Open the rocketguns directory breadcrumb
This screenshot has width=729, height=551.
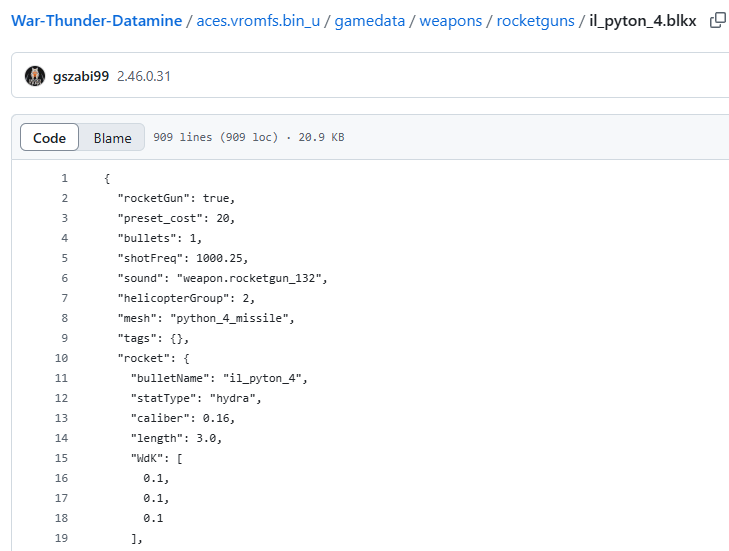[x=536, y=21]
